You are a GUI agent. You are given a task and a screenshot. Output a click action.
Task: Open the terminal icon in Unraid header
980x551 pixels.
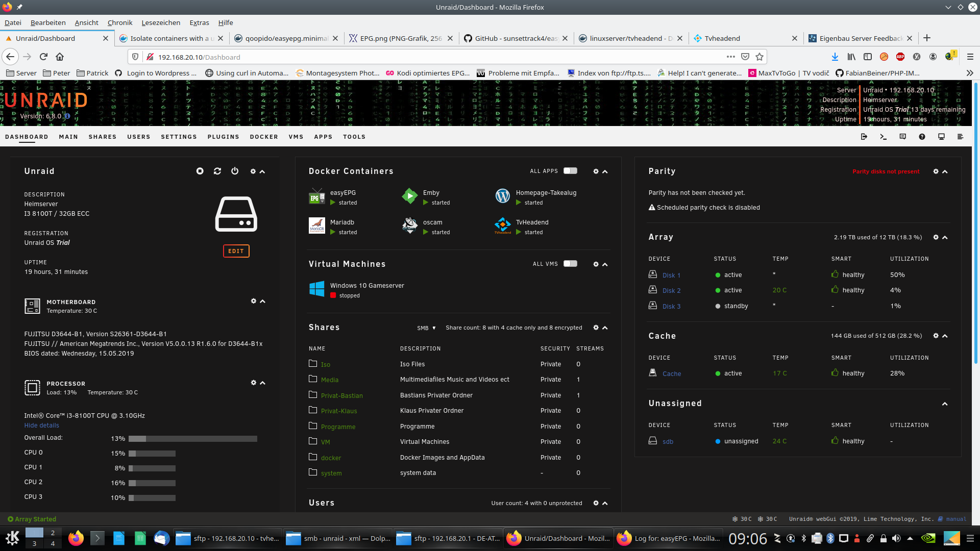click(884, 137)
